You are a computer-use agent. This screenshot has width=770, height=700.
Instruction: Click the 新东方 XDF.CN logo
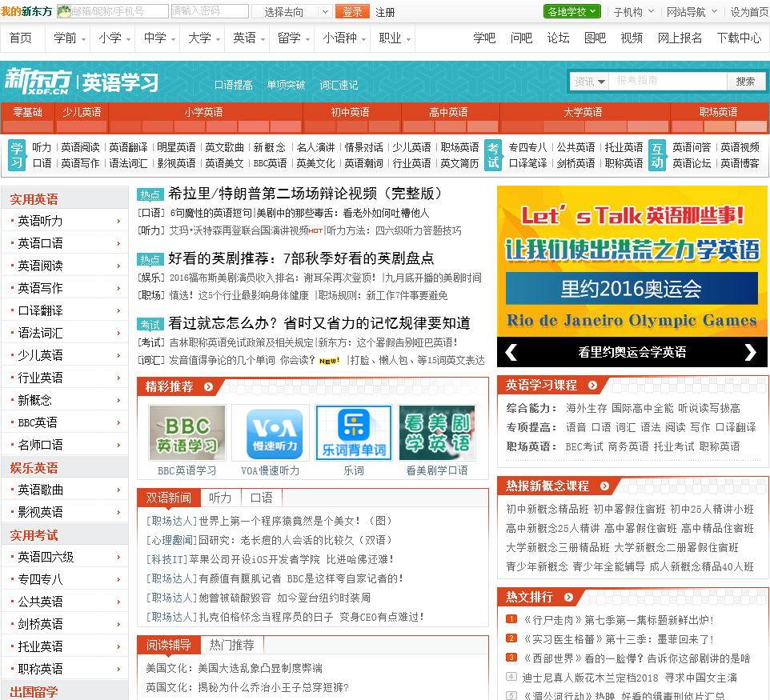pyautogui.click(x=38, y=81)
